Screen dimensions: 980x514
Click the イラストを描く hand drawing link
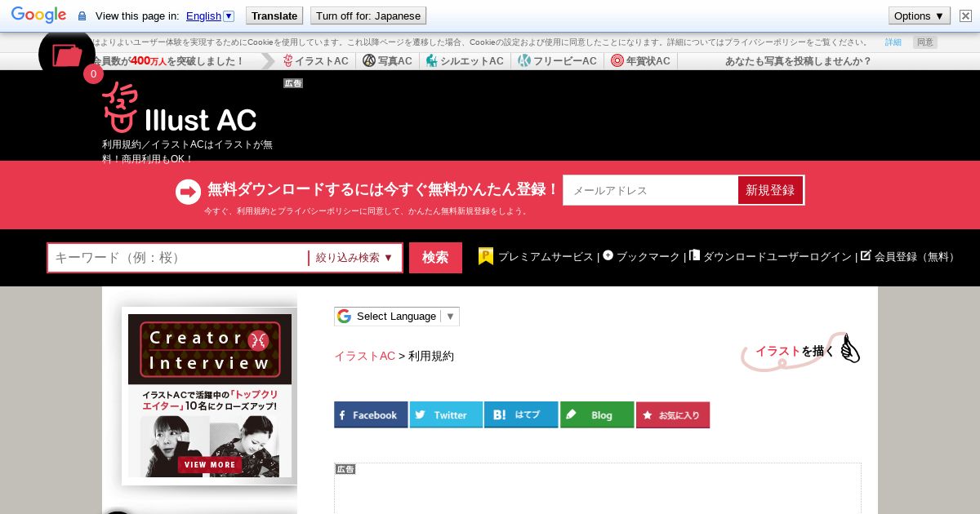click(800, 351)
